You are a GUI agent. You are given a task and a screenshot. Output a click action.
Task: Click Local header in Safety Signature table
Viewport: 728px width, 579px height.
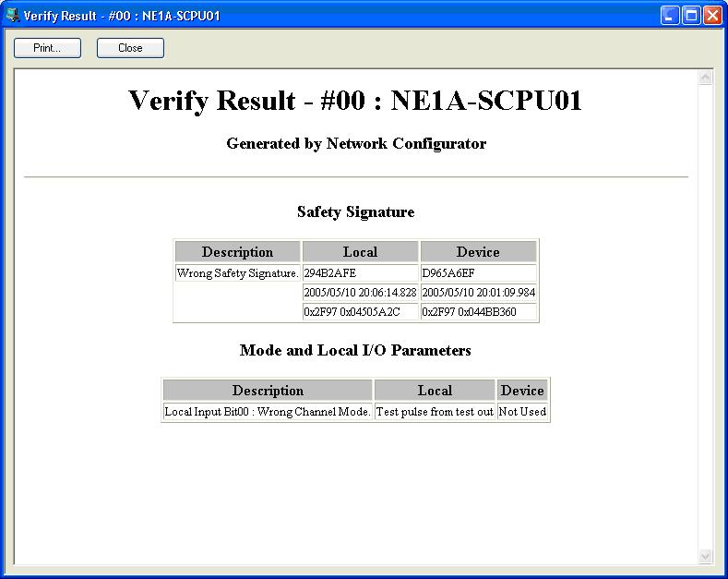360,252
